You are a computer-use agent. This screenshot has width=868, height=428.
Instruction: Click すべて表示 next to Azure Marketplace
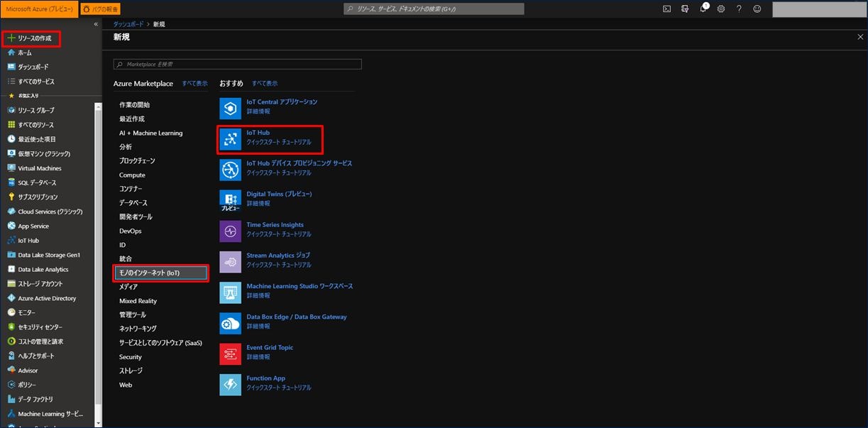coord(194,84)
